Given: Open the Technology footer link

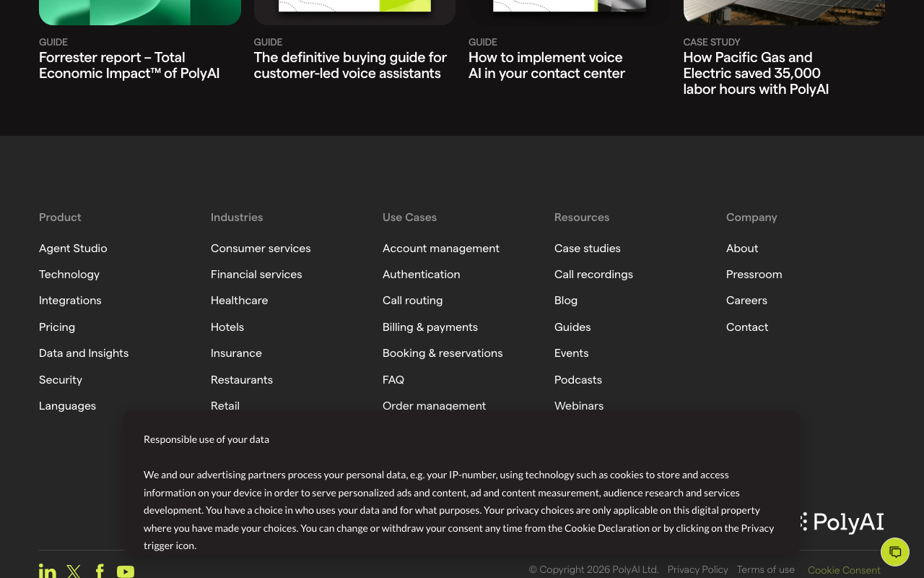Looking at the screenshot, I should [x=69, y=275].
